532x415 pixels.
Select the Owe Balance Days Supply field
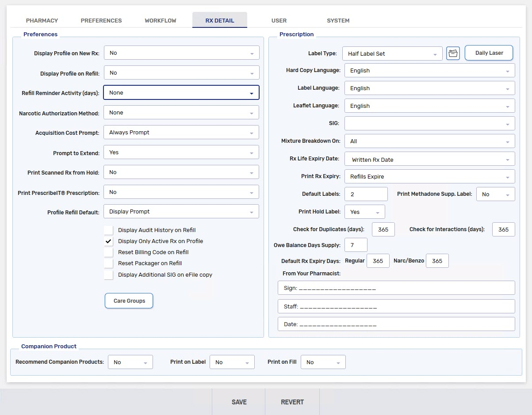356,245
